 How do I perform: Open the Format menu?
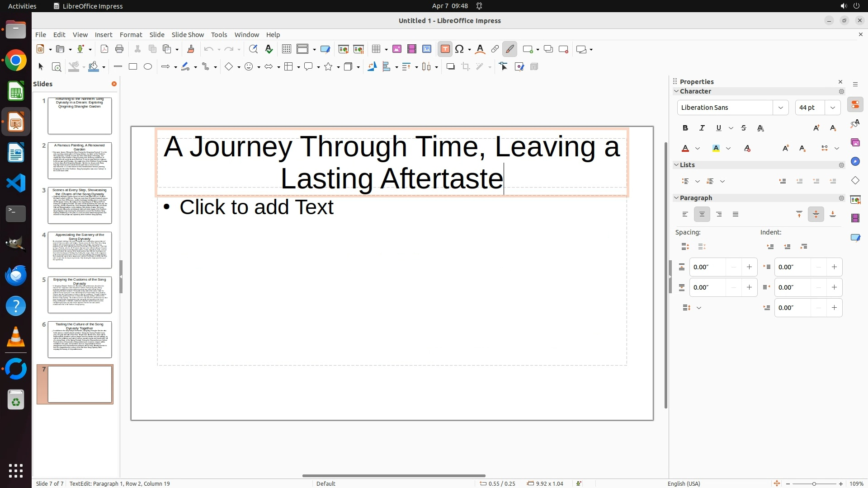[131, 35]
